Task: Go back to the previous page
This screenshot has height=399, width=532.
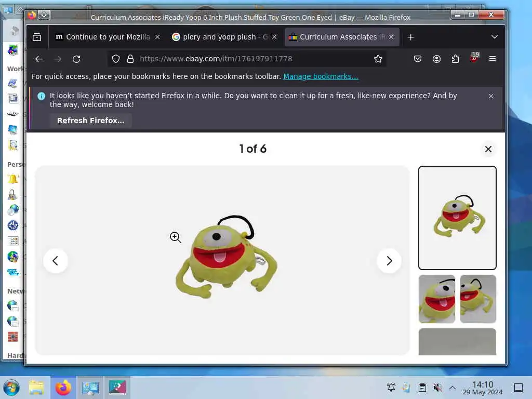Action: point(39,59)
